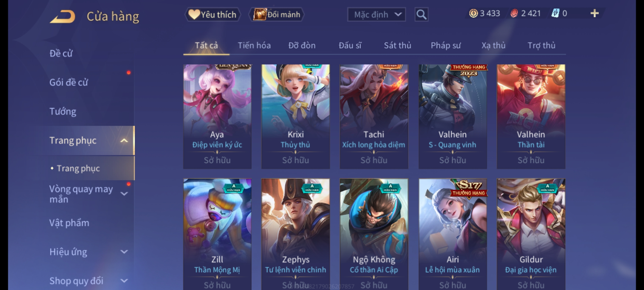Open Gói đề cử in sidebar
This screenshot has height=290, width=644.
(x=69, y=82)
